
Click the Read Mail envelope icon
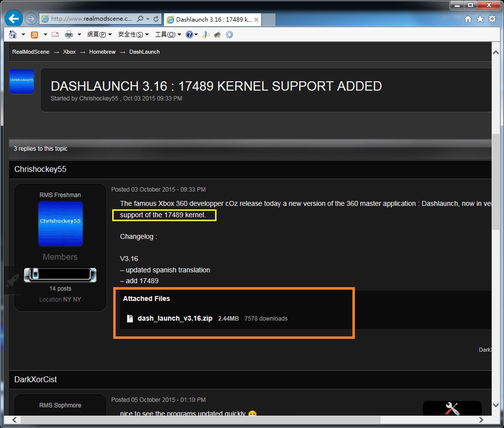[55, 34]
